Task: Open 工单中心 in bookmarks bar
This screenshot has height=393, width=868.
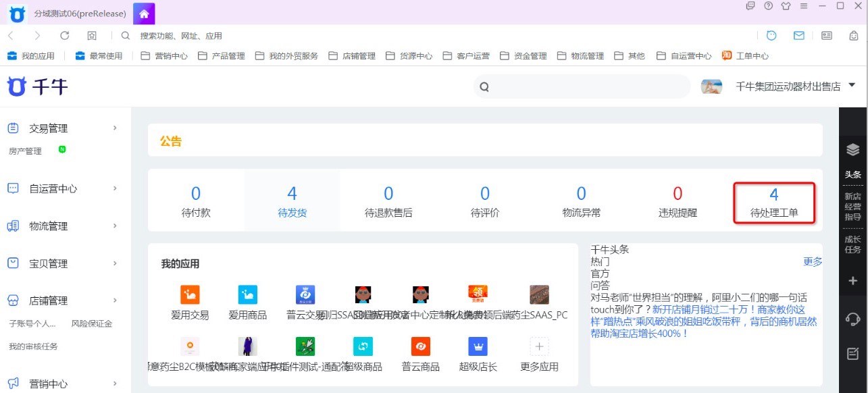Action: (746, 56)
